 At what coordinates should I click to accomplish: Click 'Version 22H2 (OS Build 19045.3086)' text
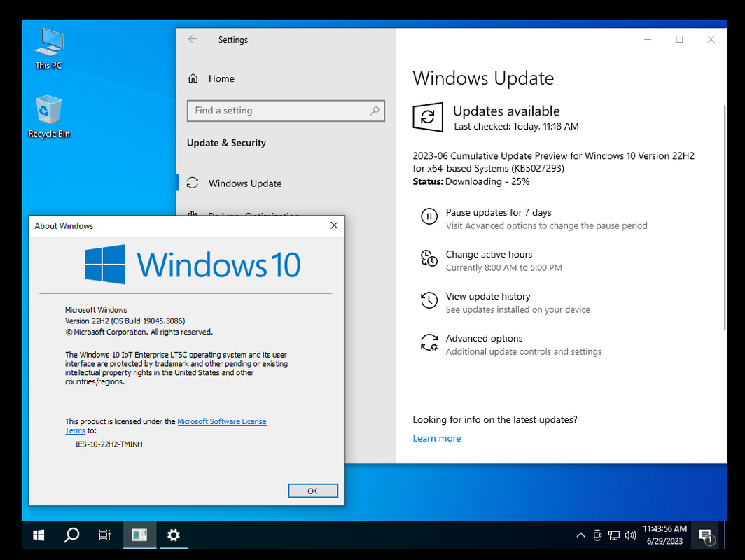point(125,321)
